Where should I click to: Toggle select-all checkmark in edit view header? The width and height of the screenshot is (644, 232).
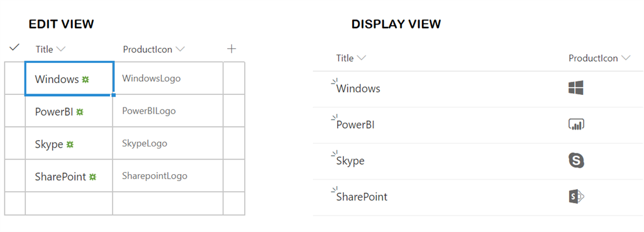(14, 48)
